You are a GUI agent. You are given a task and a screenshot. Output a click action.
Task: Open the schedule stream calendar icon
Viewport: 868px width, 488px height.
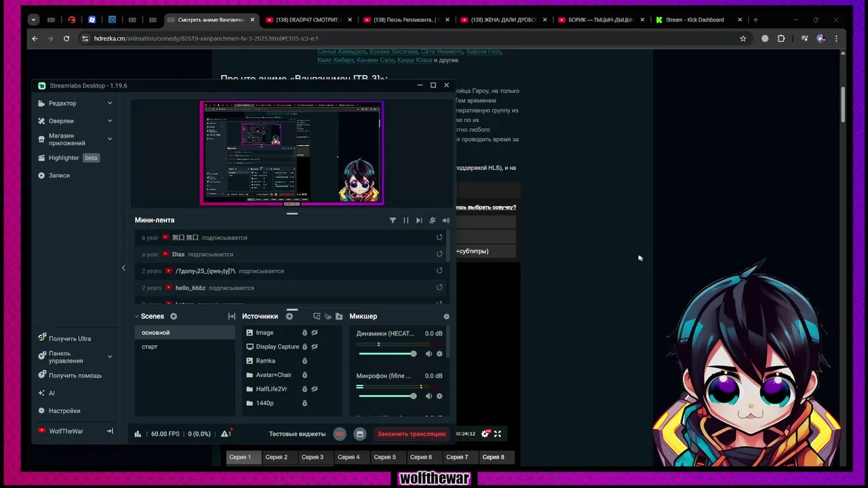click(x=360, y=434)
